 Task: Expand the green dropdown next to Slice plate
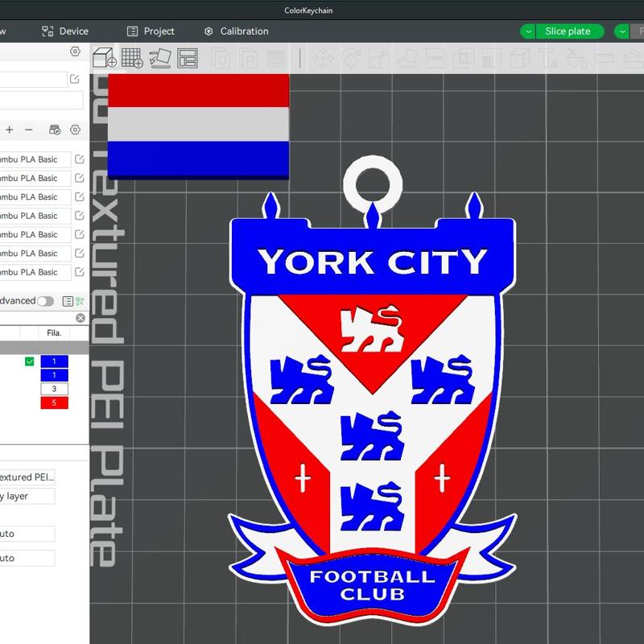coord(530,31)
